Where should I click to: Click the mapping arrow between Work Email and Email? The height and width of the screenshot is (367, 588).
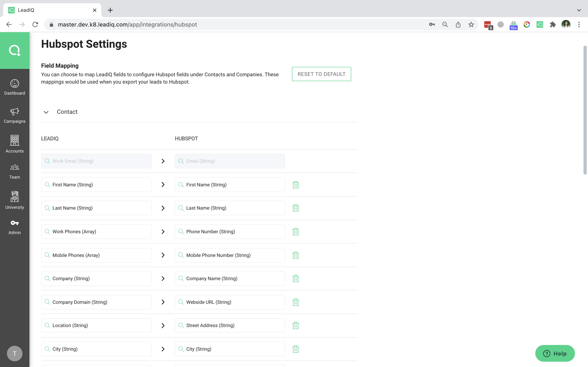tap(163, 161)
